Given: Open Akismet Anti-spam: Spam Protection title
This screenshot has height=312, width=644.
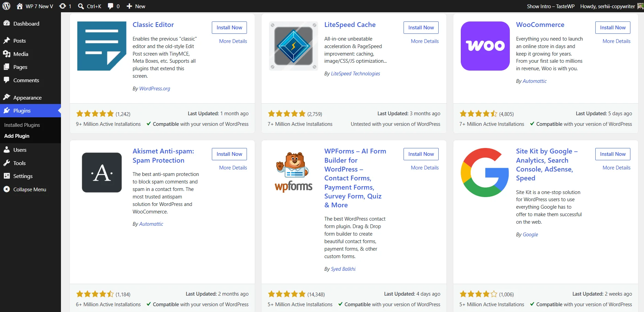Looking at the screenshot, I should click(163, 155).
